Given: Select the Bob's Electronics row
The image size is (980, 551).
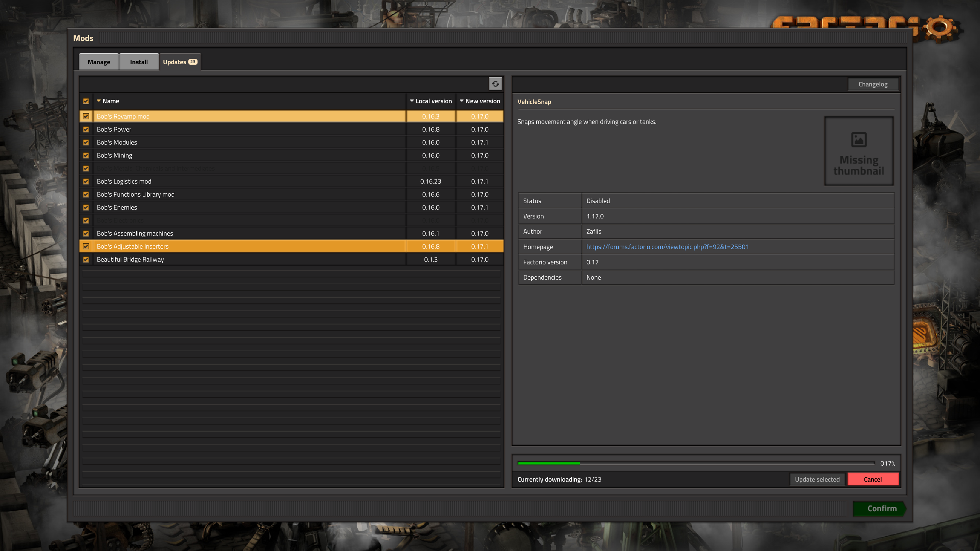Looking at the screenshot, I should coord(291,220).
